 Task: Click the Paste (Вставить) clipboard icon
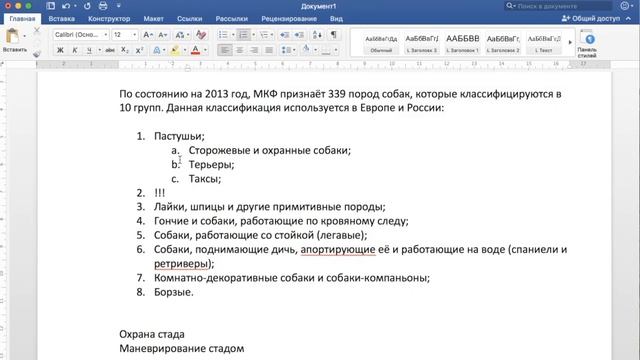[12, 37]
